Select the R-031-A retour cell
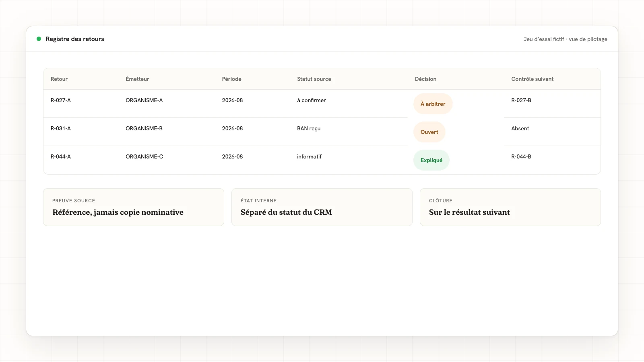The image size is (644, 362). (x=61, y=128)
